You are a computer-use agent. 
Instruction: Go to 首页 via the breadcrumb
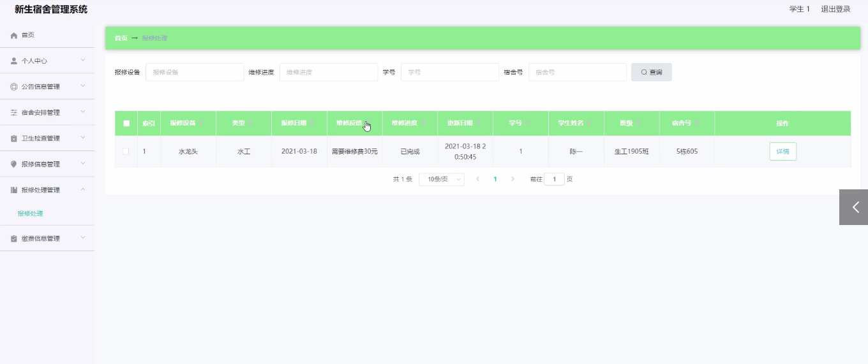pos(121,38)
